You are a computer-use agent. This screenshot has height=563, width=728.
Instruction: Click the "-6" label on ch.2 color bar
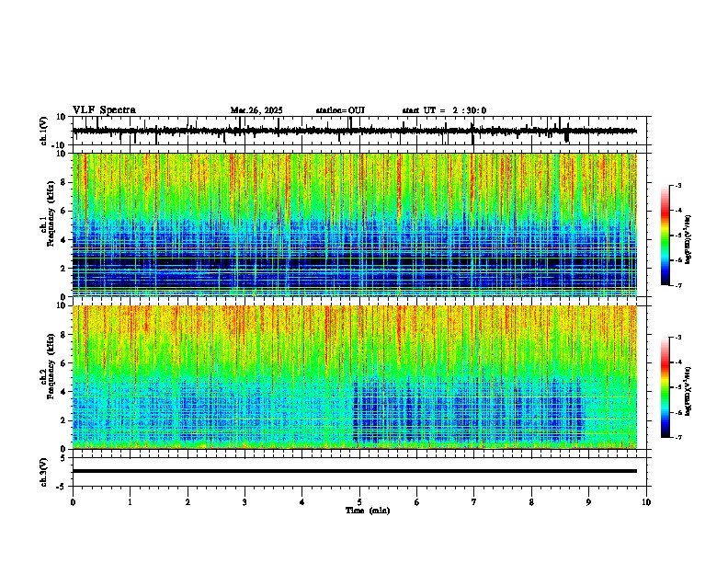[x=678, y=412]
